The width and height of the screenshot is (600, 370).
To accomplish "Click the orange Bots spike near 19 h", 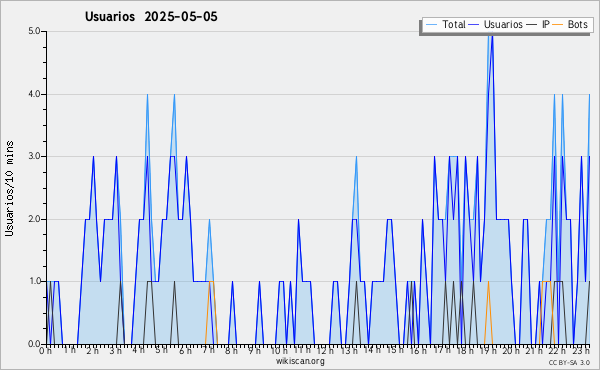I will point(488,313).
